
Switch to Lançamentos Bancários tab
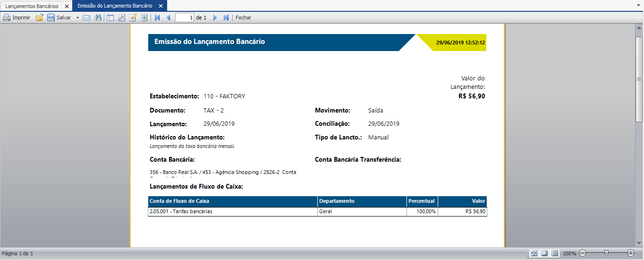pos(32,6)
